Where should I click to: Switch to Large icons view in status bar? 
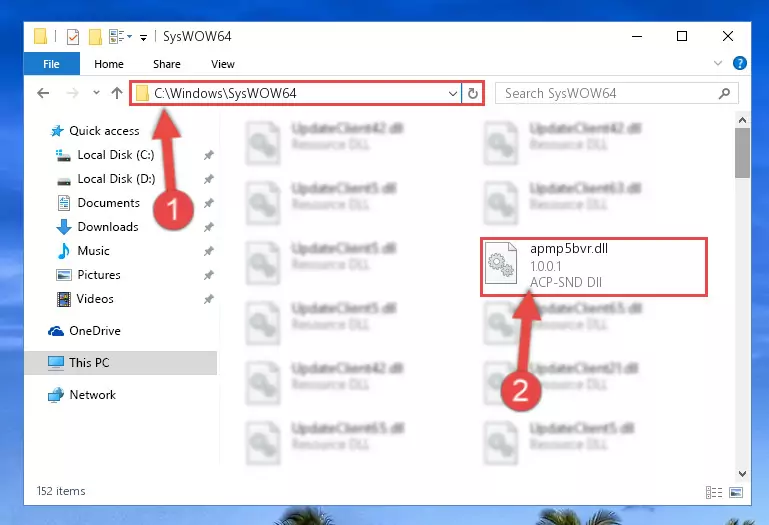[736, 493]
